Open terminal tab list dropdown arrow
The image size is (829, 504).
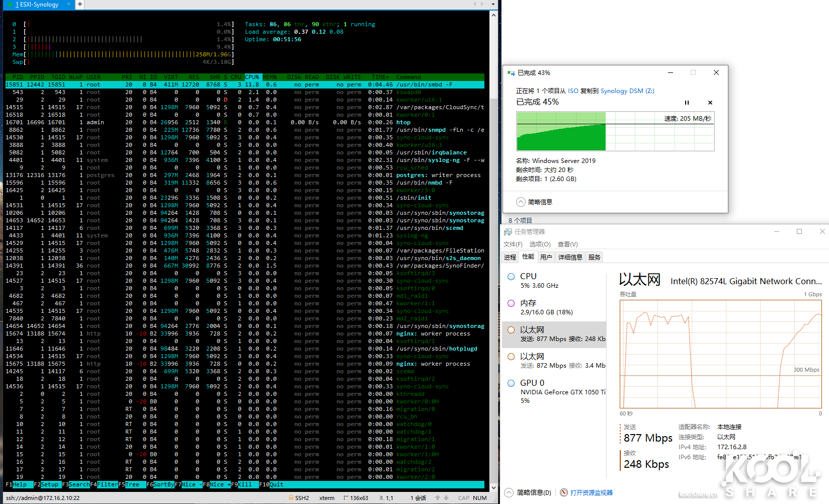point(493,4)
